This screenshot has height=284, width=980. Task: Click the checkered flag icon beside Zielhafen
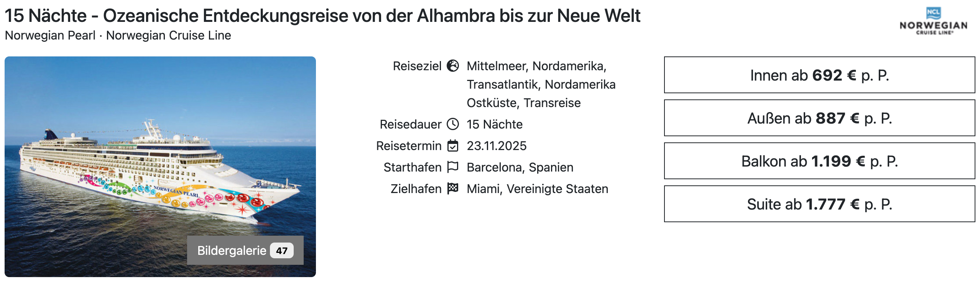[453, 188]
